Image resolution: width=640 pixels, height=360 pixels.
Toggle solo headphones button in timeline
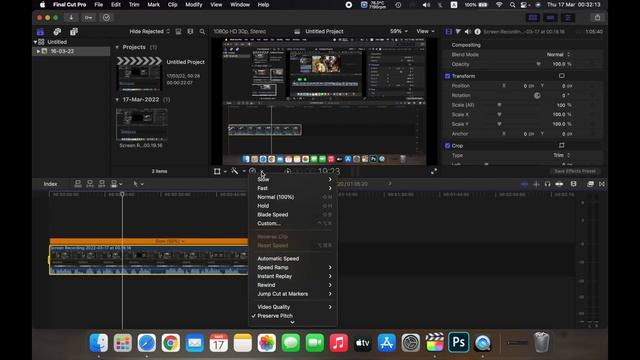coord(548,184)
